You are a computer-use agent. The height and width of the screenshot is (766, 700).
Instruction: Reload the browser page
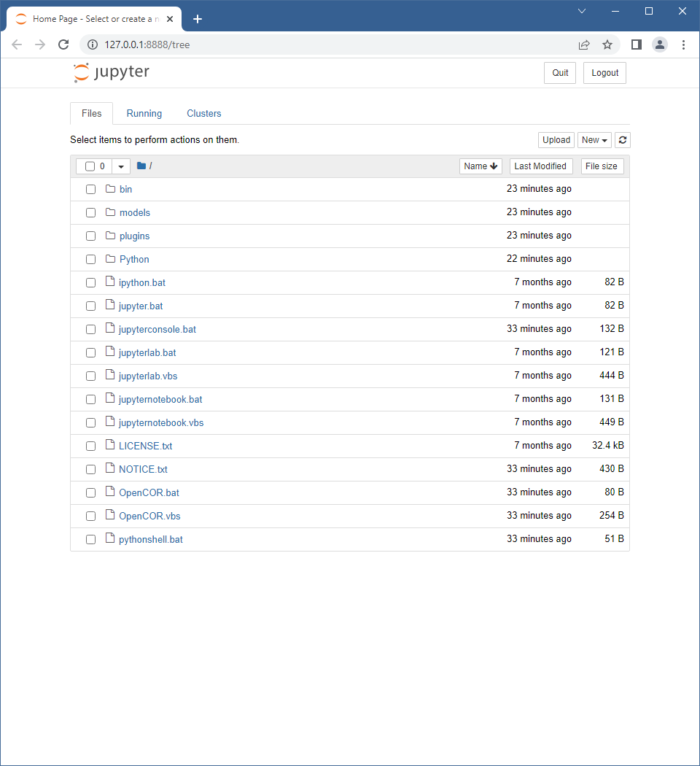[63, 45]
